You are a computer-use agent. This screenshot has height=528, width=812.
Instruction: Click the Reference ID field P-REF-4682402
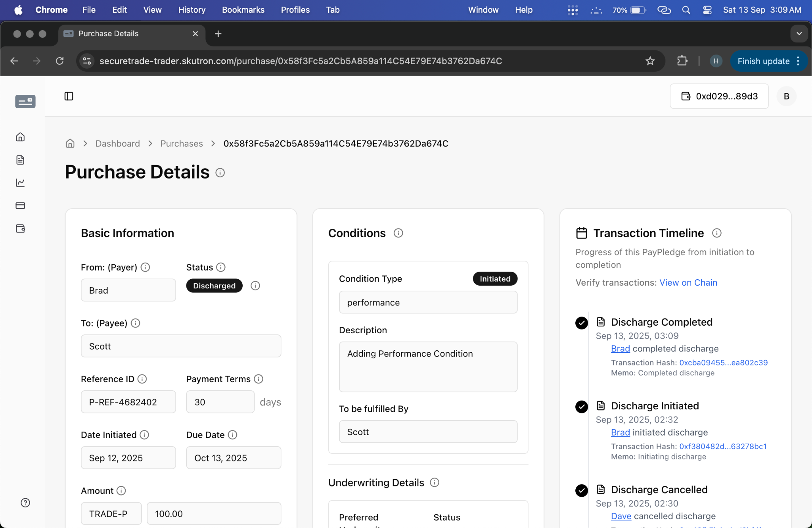coord(128,402)
